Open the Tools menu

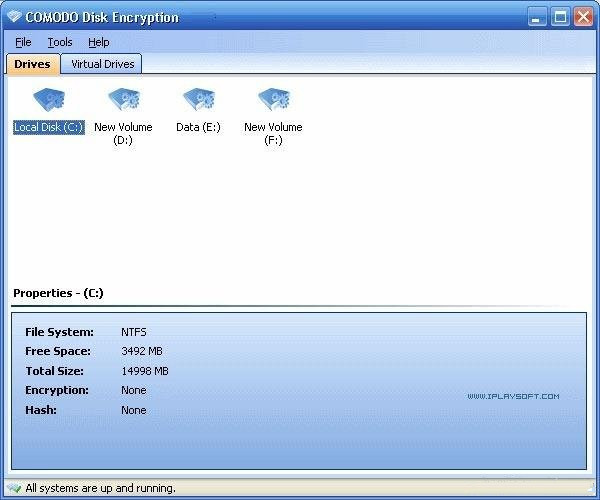60,42
